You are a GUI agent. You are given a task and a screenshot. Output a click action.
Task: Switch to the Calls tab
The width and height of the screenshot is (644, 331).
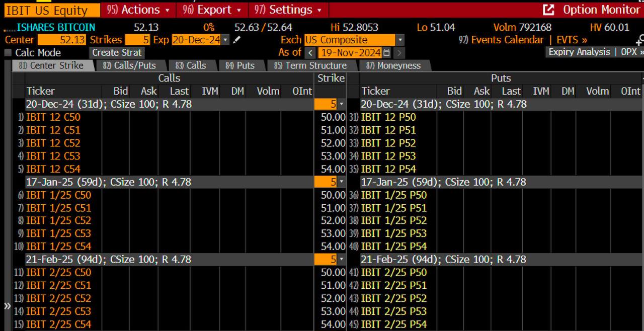(x=191, y=65)
